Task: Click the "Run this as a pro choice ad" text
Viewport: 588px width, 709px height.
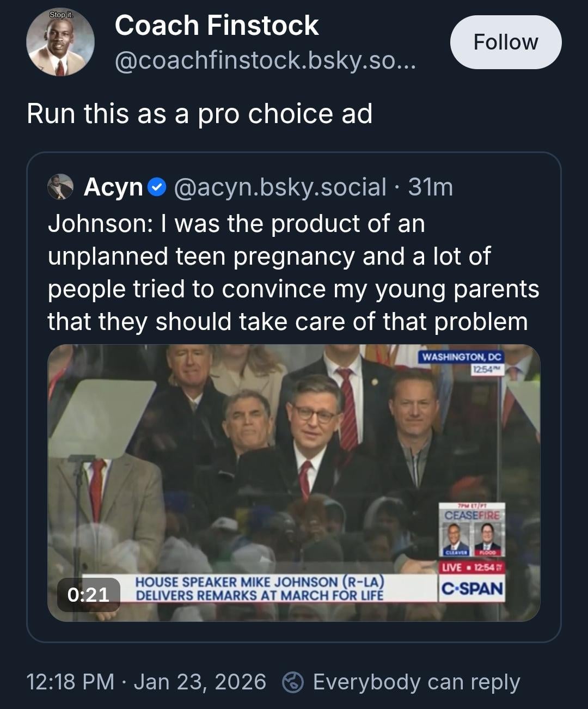Action: pyautogui.click(x=199, y=114)
